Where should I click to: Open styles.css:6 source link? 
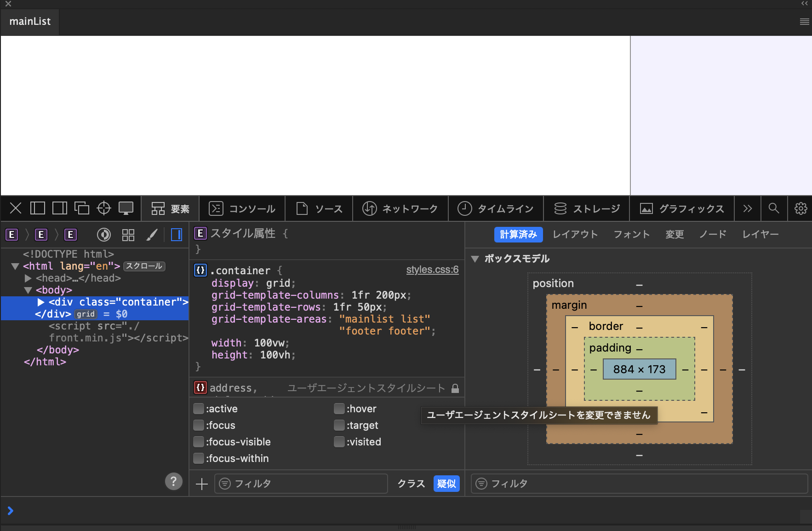pos(432,270)
